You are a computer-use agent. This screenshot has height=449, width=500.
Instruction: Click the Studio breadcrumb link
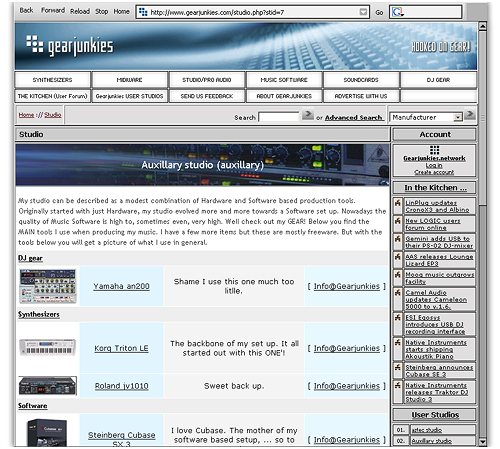point(53,115)
